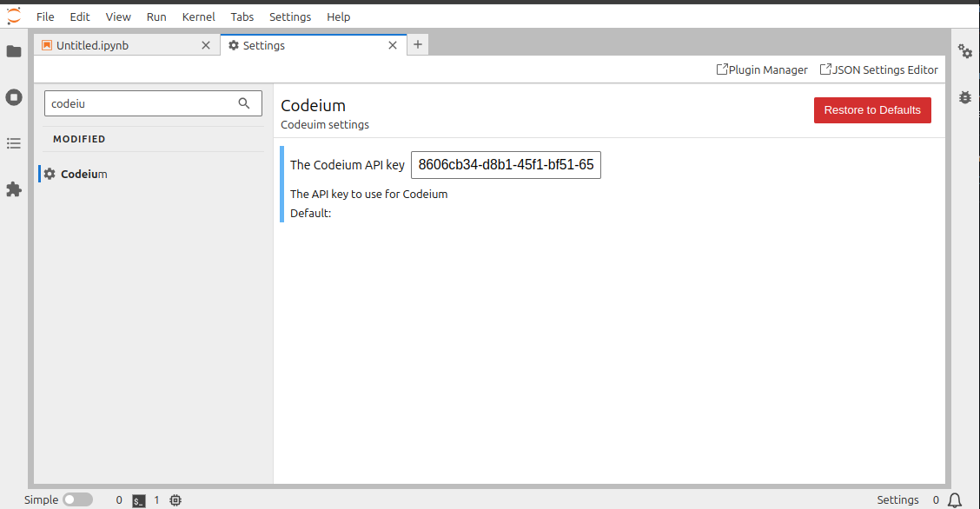The height and width of the screenshot is (509, 980).
Task: Open the Extension Manager puzzle icon
Action: click(x=14, y=189)
